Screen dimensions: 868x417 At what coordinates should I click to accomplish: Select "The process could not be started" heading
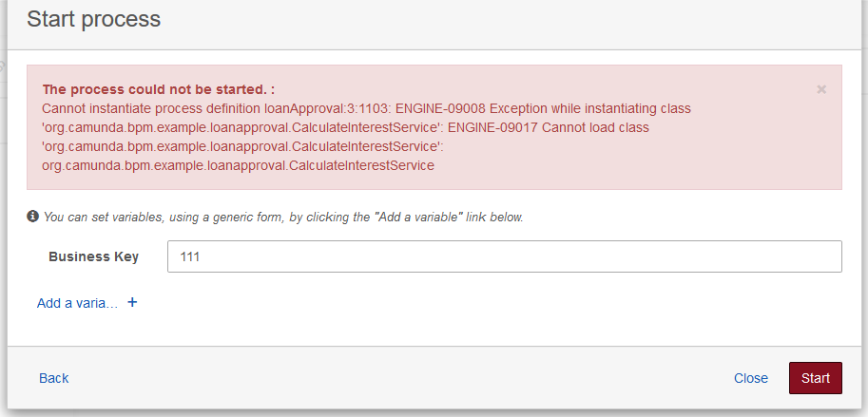click(158, 89)
